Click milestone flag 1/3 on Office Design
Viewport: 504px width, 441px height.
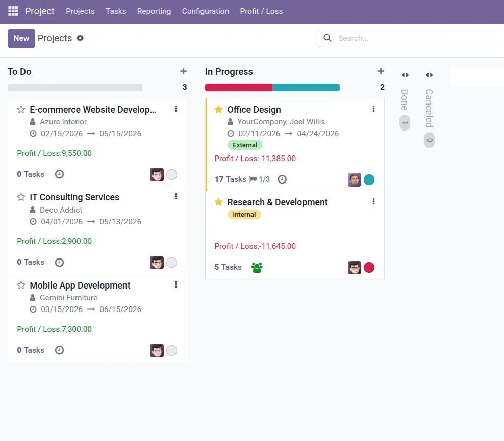260,179
